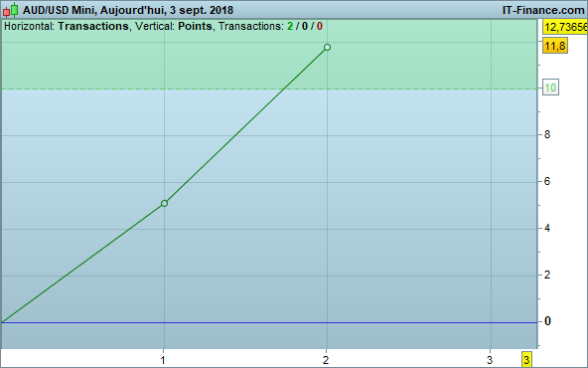The width and height of the screenshot is (588, 368).
Task: Click the Points vertical setting label
Action: pos(195,26)
